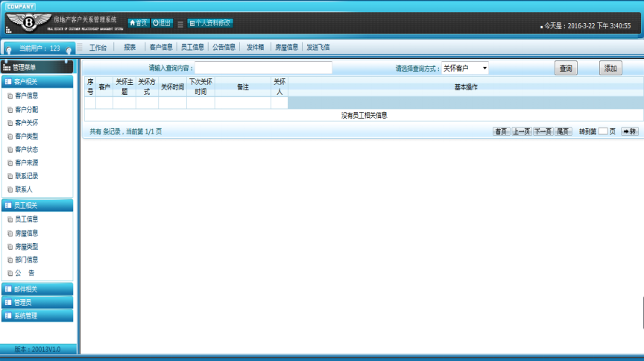Click the 查询 search button
The width and height of the screenshot is (644, 361).
(566, 69)
